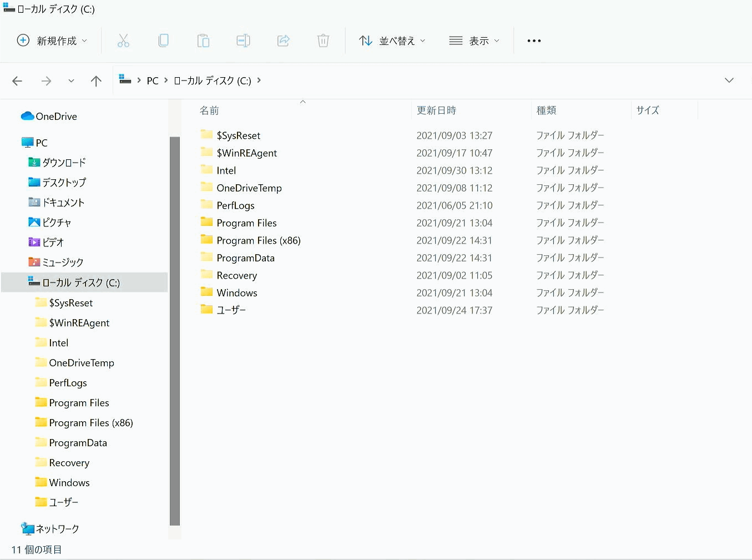Click the Copy icon in toolbar

[163, 41]
